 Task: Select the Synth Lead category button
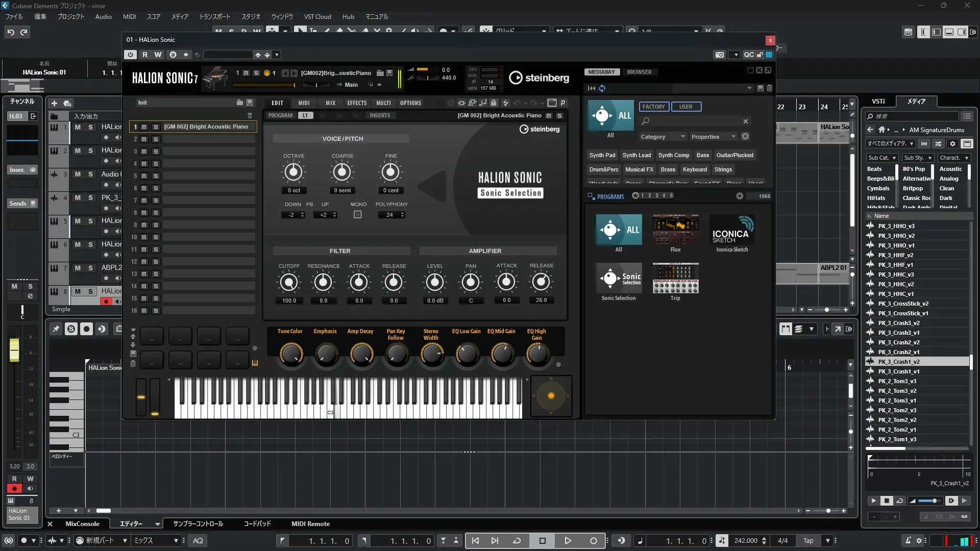tap(636, 155)
